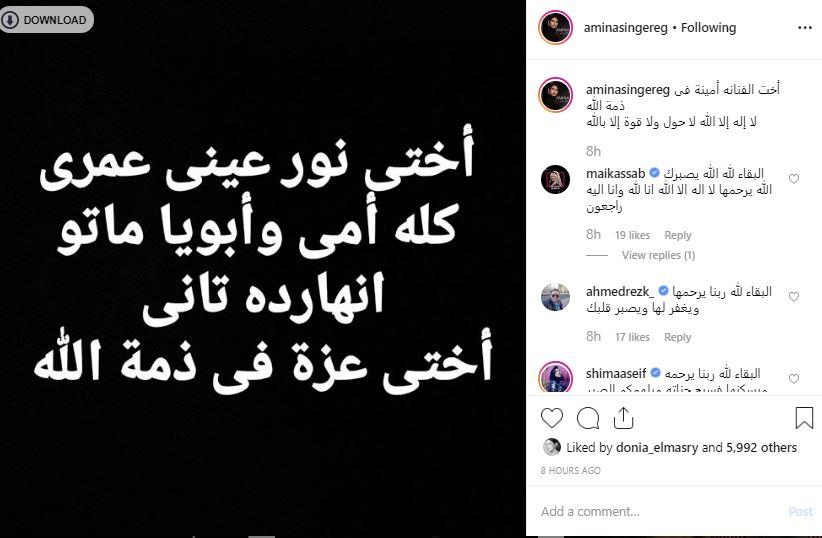Like ahmedrezk_'s comment with the heart
The image size is (822, 538).
[794, 297]
